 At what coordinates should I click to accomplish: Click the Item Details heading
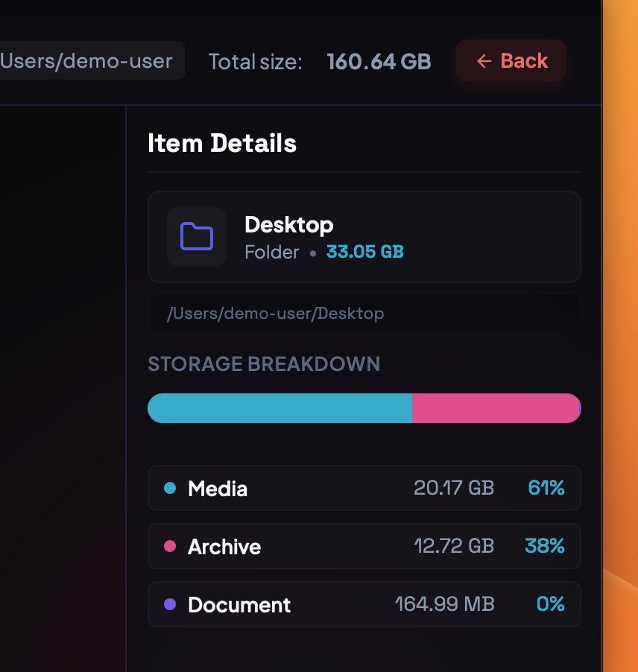pos(222,143)
